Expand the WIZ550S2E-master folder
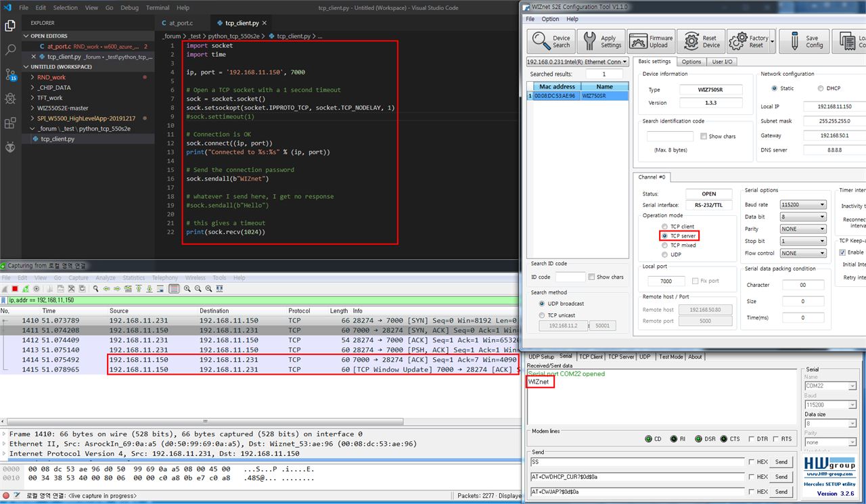Image resolution: width=866 pixels, height=504 pixels. 88,108
